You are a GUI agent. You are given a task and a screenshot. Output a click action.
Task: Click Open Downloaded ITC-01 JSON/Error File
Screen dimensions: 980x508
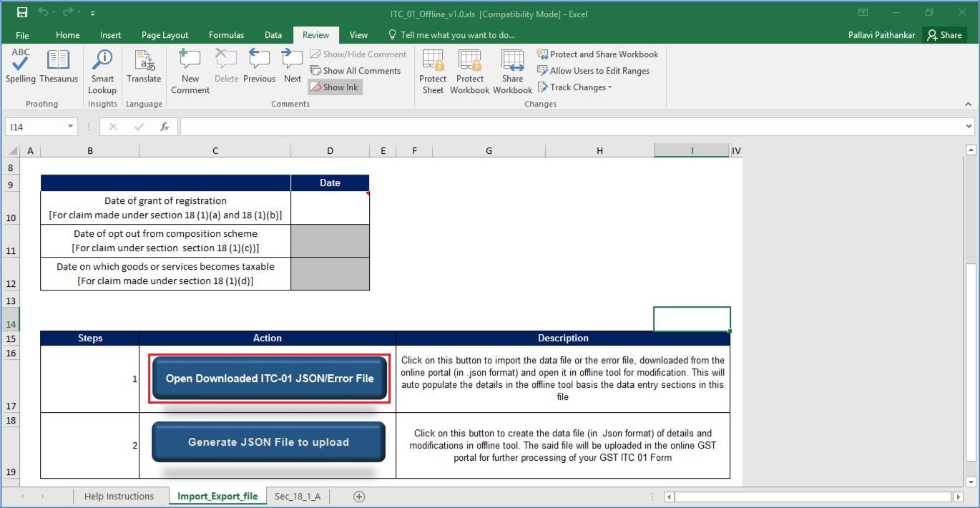pyautogui.click(x=268, y=378)
